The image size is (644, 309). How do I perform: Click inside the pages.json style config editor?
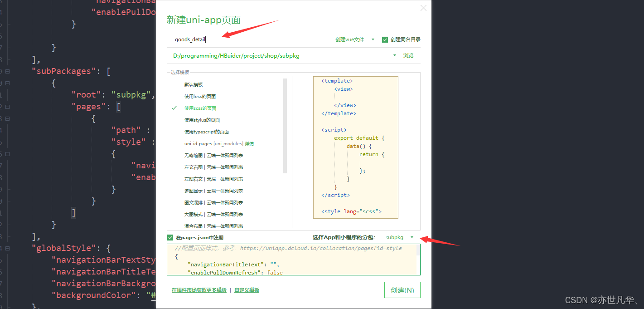pos(291,260)
